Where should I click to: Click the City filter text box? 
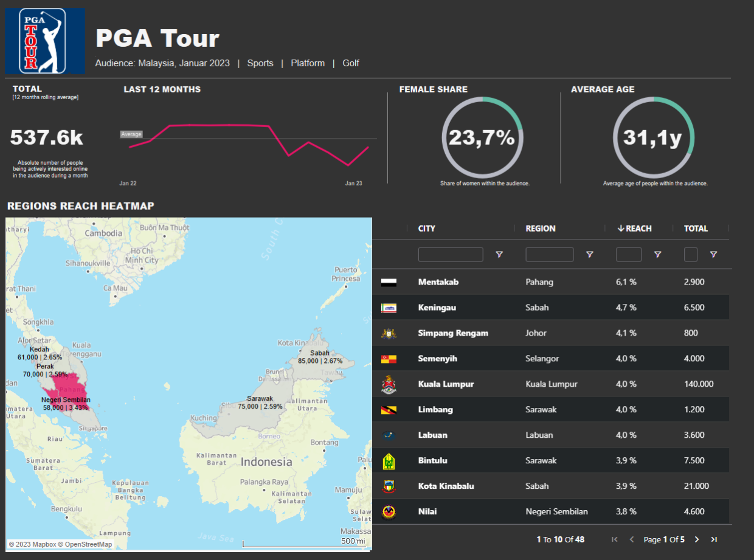(x=451, y=255)
